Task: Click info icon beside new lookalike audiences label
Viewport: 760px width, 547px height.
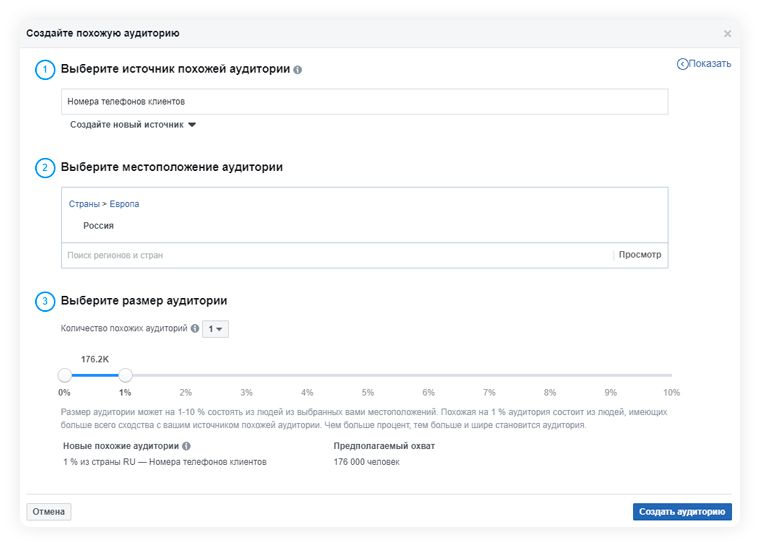Action: tap(187, 446)
